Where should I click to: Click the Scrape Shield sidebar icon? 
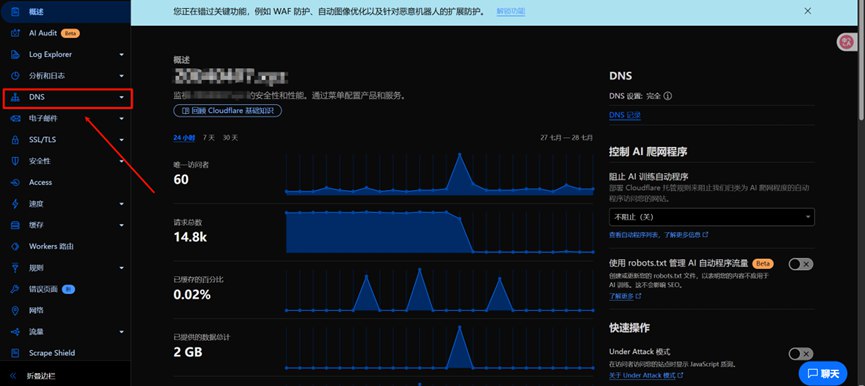pyautogui.click(x=16, y=353)
